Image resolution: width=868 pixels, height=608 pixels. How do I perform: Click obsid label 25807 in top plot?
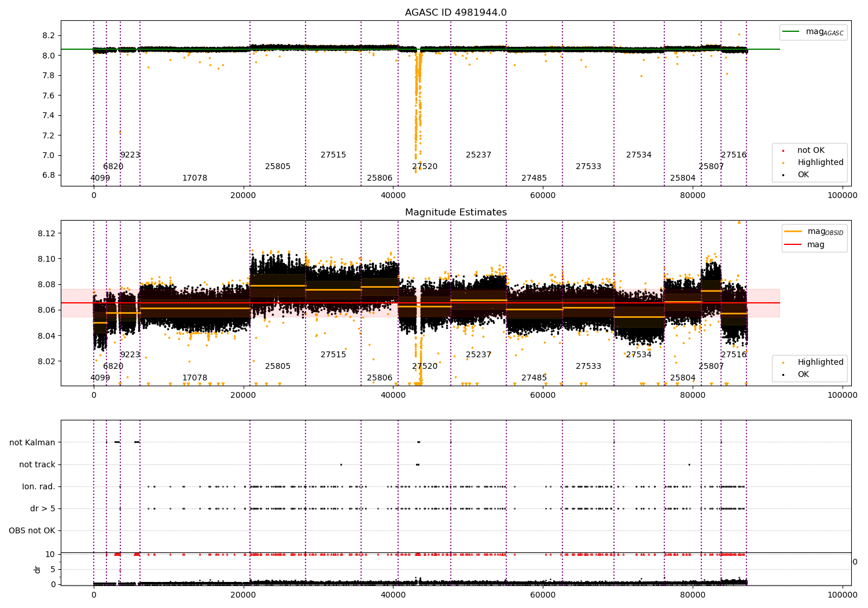[x=711, y=167]
